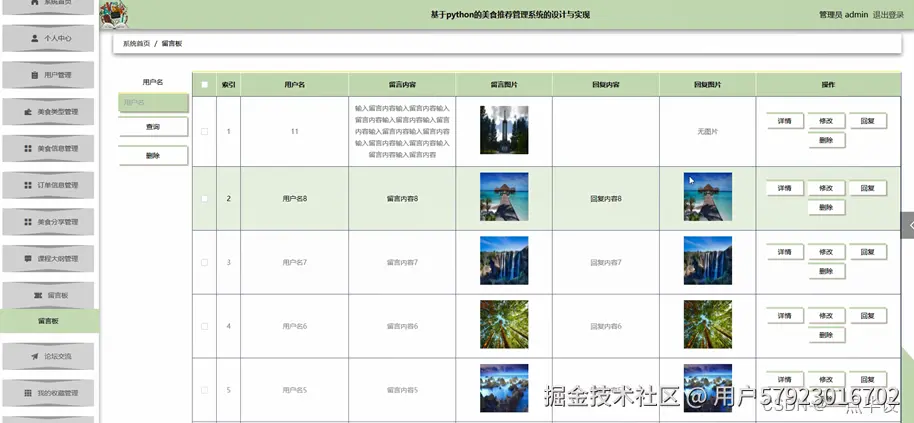Open 详情 for row 用户名8

[x=785, y=188]
